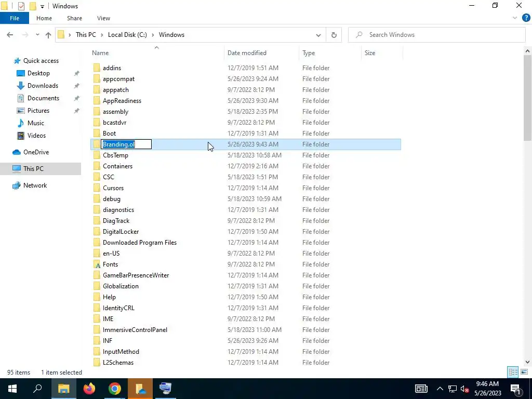The width and height of the screenshot is (532, 399).
Task: Switch to Large icons view using status bar icon
Action: click(524, 372)
